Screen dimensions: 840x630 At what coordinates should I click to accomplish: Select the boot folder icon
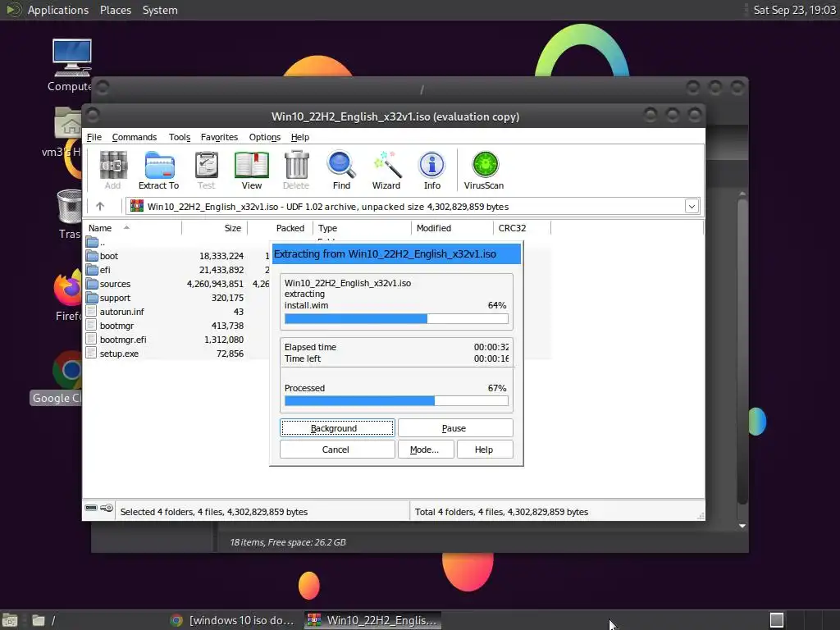(x=92, y=256)
